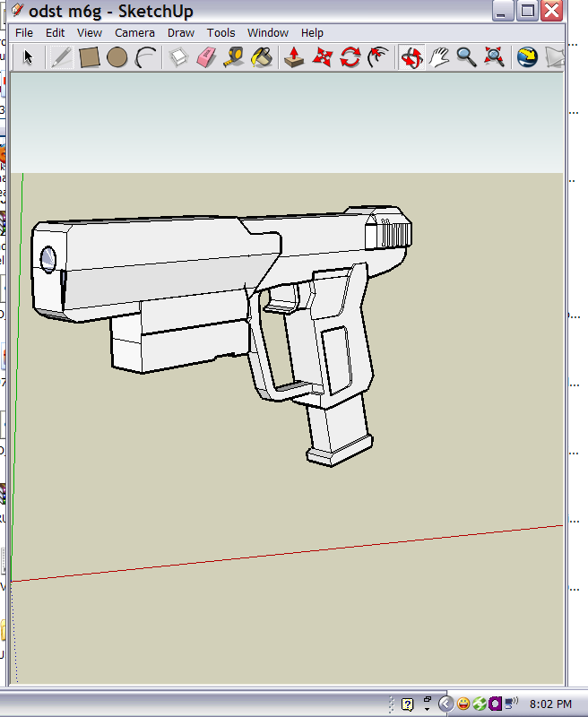Click the purple square tray icon
Screen dimensions: 588x717
pyautogui.click(x=495, y=704)
